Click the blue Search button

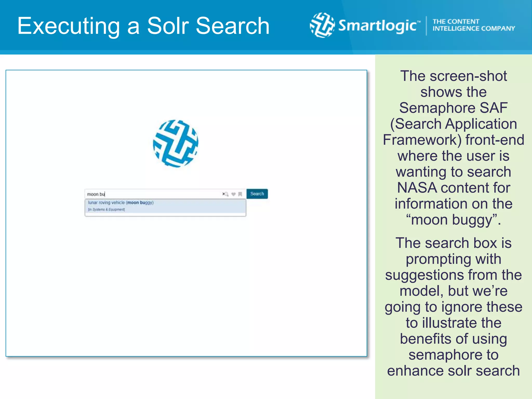pyautogui.click(x=257, y=194)
